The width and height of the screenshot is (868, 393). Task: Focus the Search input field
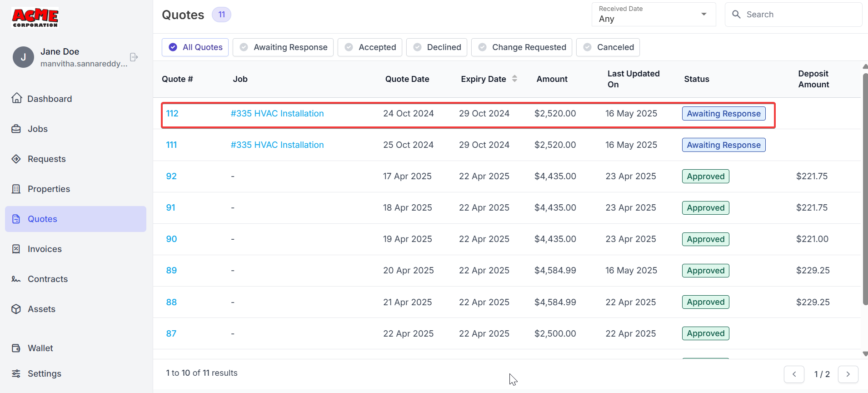(x=800, y=15)
